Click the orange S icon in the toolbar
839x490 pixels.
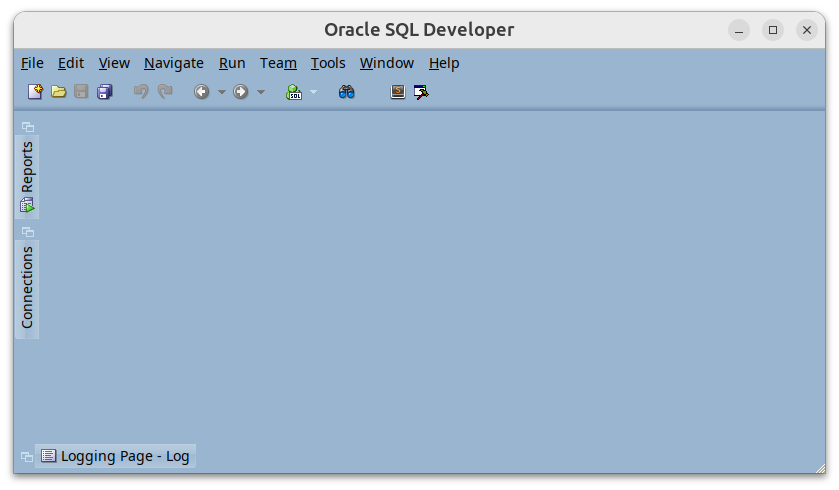398,92
